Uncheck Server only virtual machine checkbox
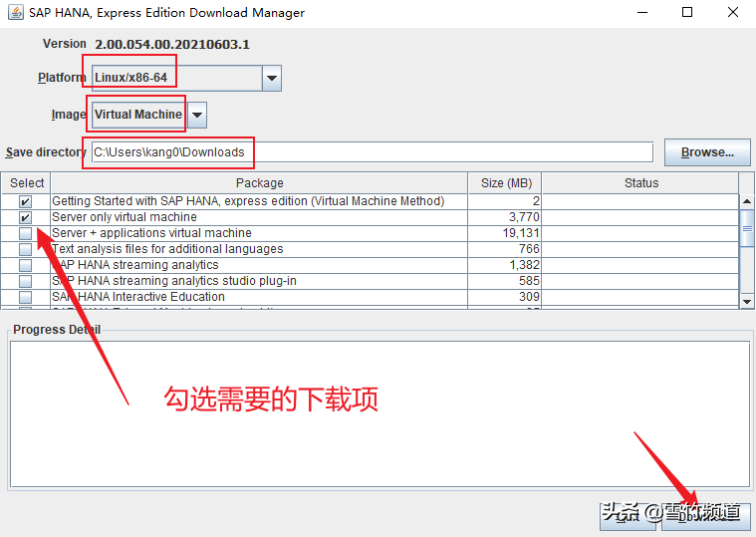 [x=25, y=217]
